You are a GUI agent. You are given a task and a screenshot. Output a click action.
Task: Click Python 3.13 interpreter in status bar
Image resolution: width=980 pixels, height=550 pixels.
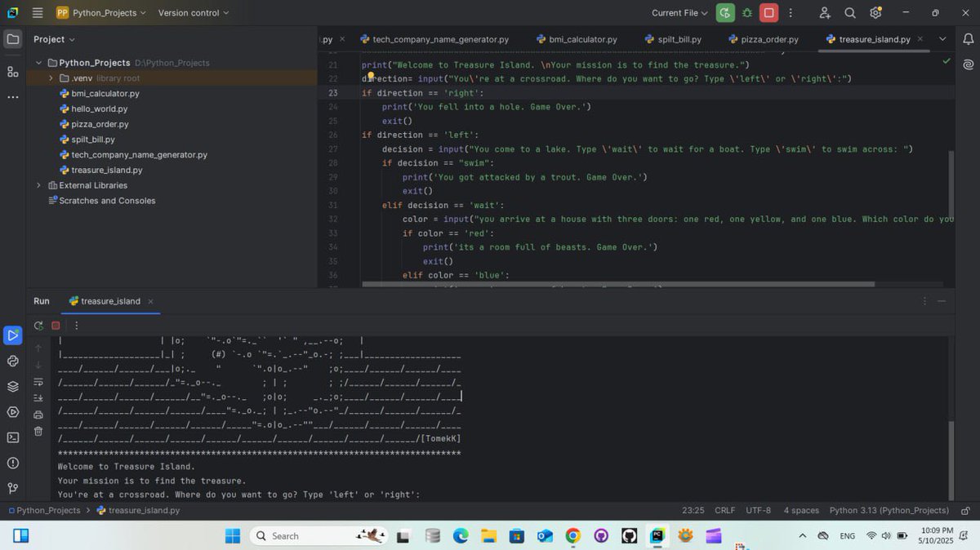[x=889, y=511]
